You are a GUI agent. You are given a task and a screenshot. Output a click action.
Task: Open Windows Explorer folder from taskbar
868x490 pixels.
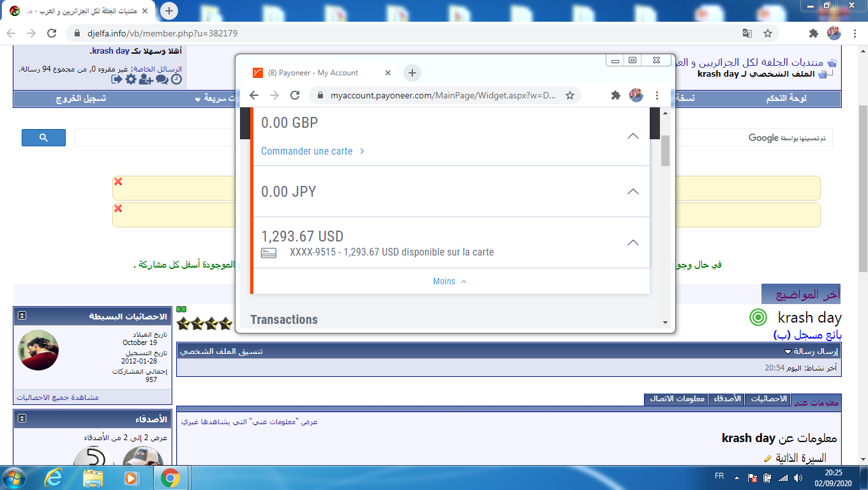coord(93,477)
